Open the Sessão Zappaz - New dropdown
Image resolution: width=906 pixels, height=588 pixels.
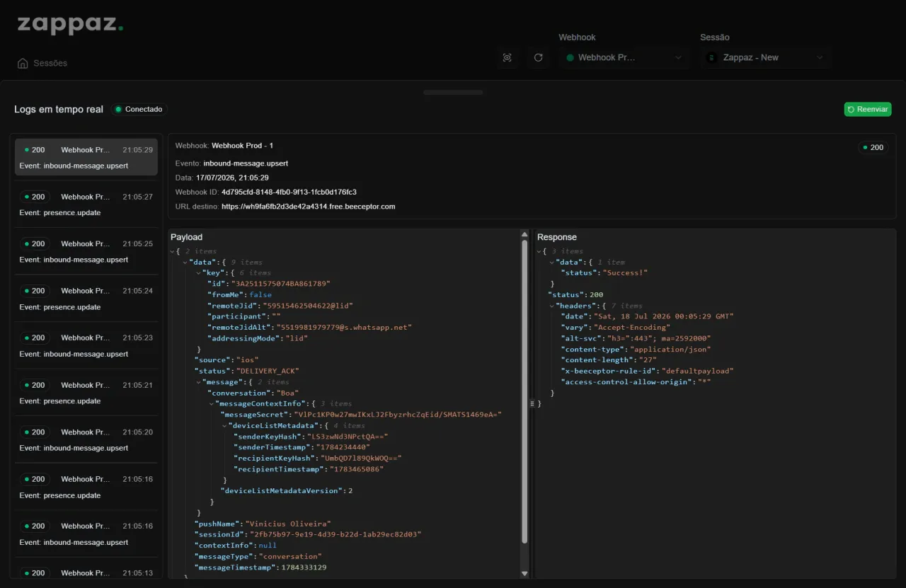(765, 57)
